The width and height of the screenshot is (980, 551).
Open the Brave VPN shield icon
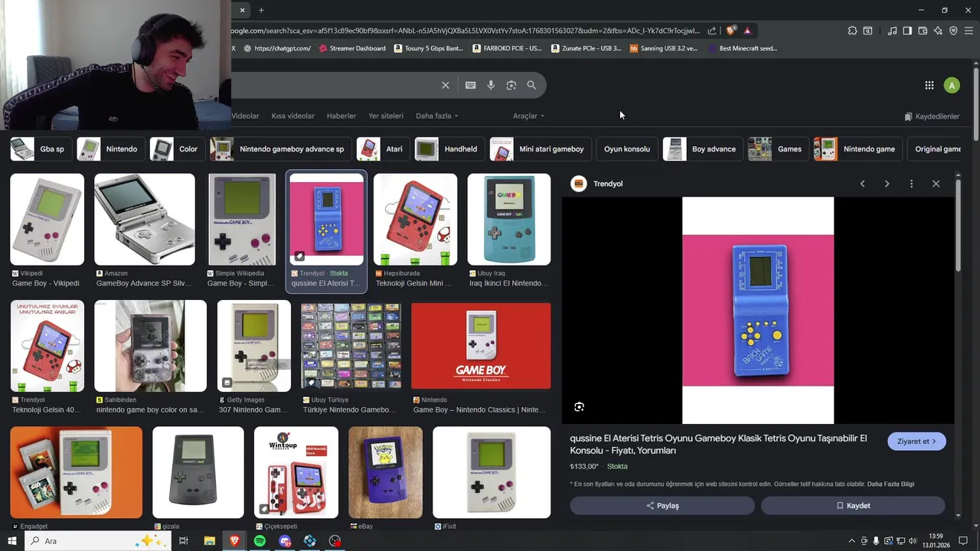tap(953, 31)
